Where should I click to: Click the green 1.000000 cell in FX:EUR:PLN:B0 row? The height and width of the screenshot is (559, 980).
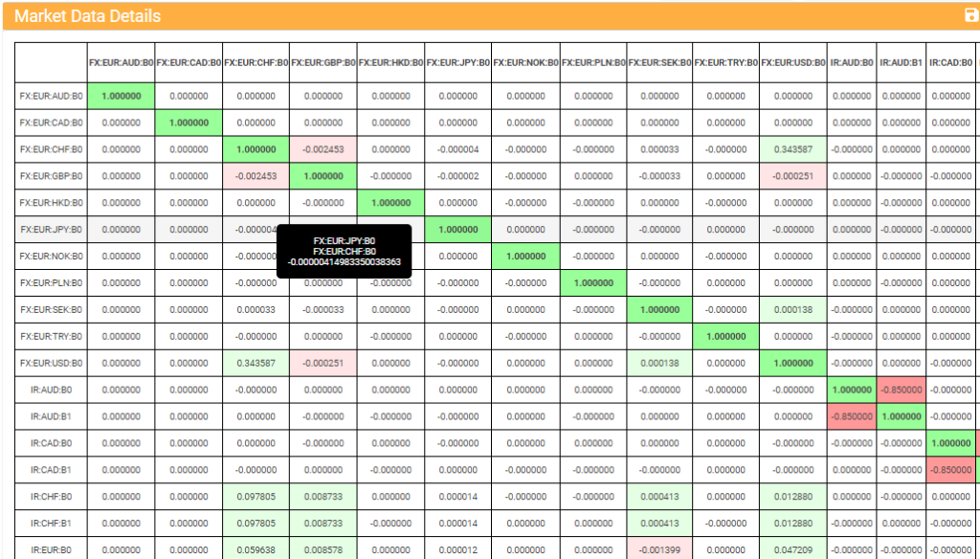[x=593, y=283]
